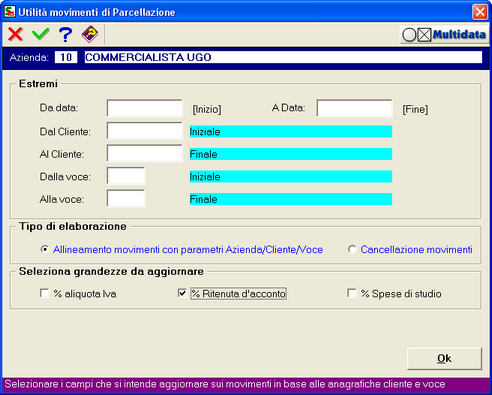Click cyan Iniziale field beside Dalla voce

[291, 177]
